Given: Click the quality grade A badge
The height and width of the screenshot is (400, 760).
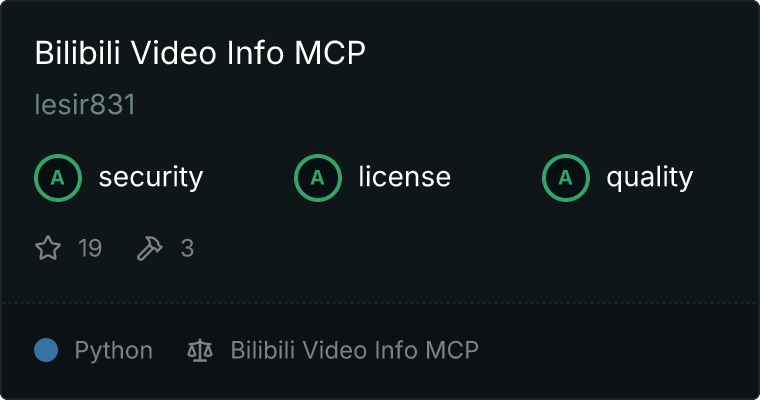Looking at the screenshot, I should 566,178.
